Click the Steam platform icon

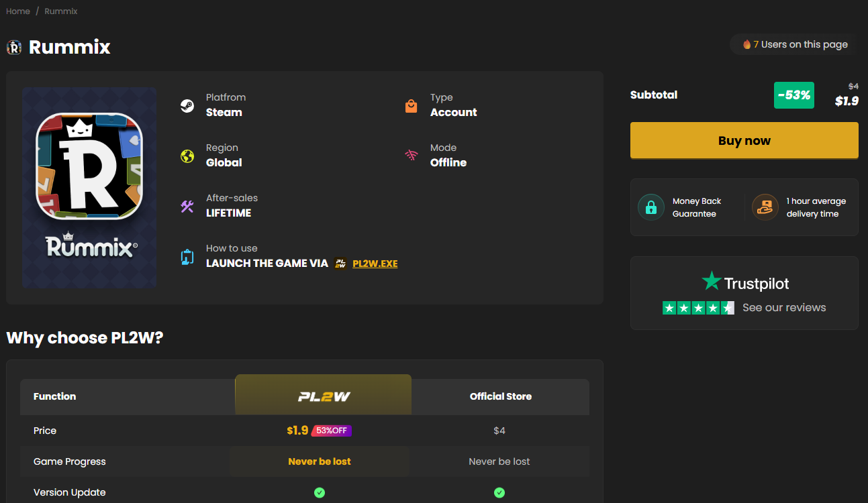click(x=187, y=105)
